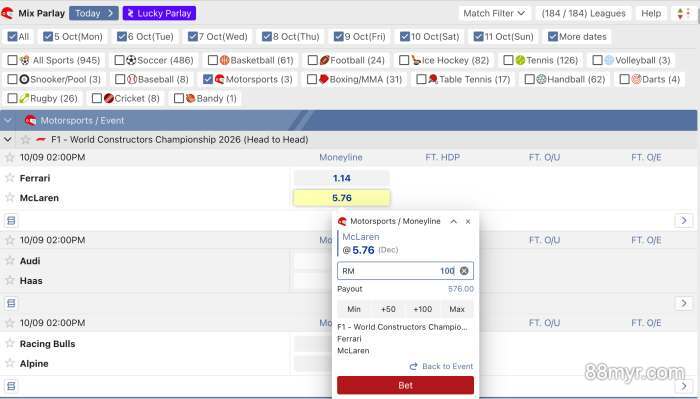Place the bet with the Bet button
The width and height of the screenshot is (700, 399).
[405, 385]
